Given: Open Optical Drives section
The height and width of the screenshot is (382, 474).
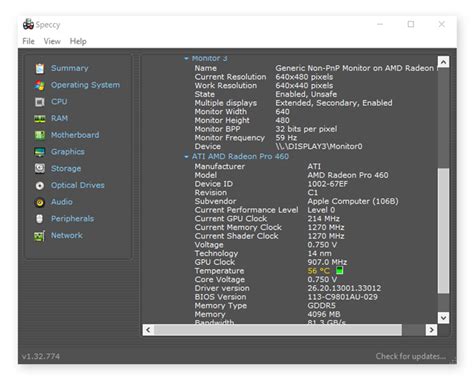Looking at the screenshot, I should pyautogui.click(x=78, y=185).
